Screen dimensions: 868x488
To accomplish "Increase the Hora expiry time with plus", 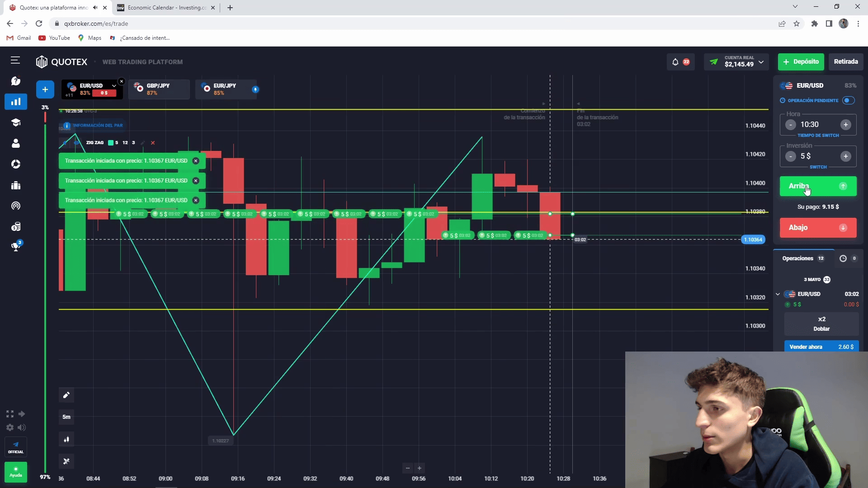I will click(846, 125).
